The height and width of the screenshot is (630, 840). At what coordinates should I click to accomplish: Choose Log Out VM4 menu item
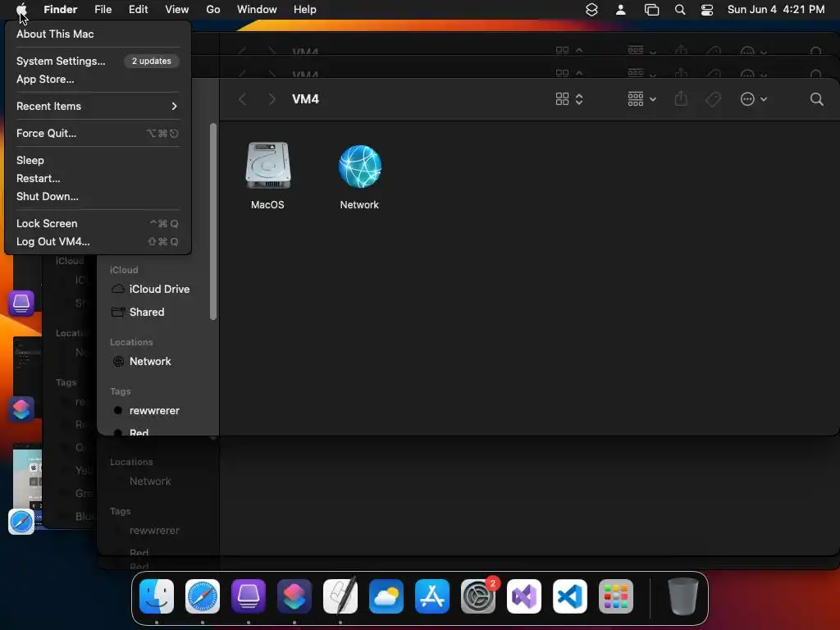(x=98, y=242)
